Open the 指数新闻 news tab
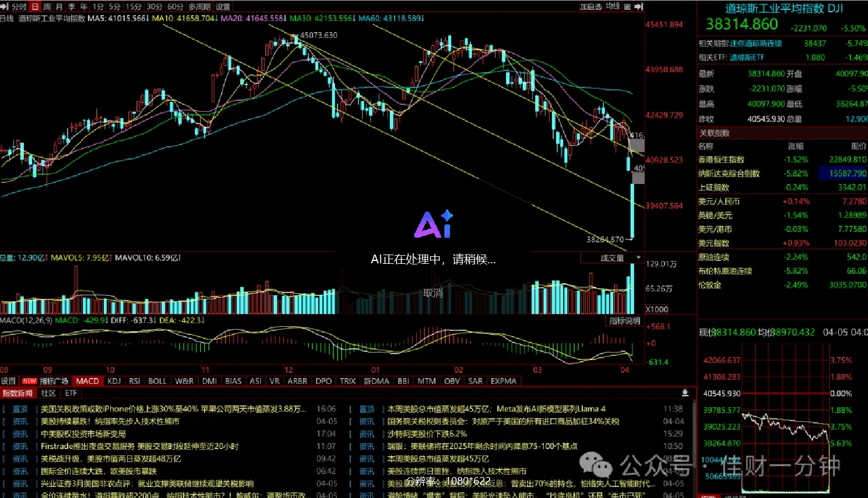 point(17,393)
